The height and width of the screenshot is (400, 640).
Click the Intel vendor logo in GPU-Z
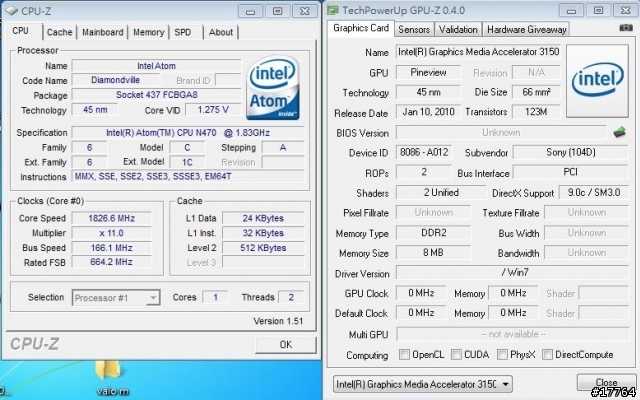(x=597, y=81)
